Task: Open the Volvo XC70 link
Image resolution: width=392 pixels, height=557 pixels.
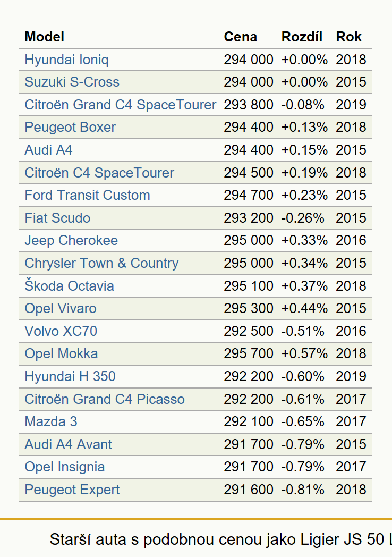Action: 61,331
